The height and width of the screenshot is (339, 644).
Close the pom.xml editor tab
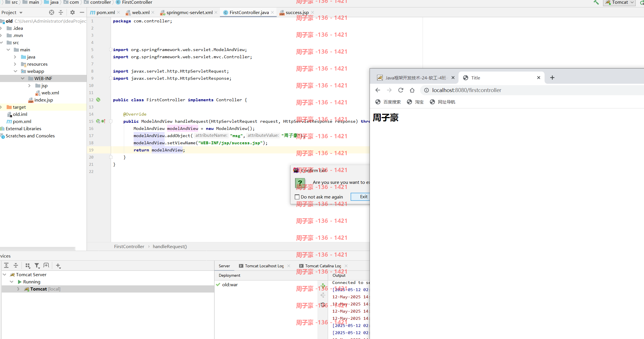point(118,12)
